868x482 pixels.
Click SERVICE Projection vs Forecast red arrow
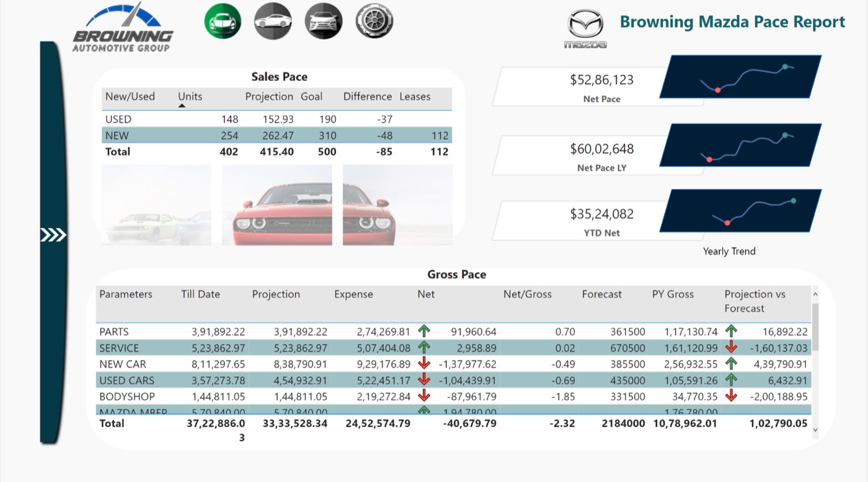pyautogui.click(x=732, y=348)
